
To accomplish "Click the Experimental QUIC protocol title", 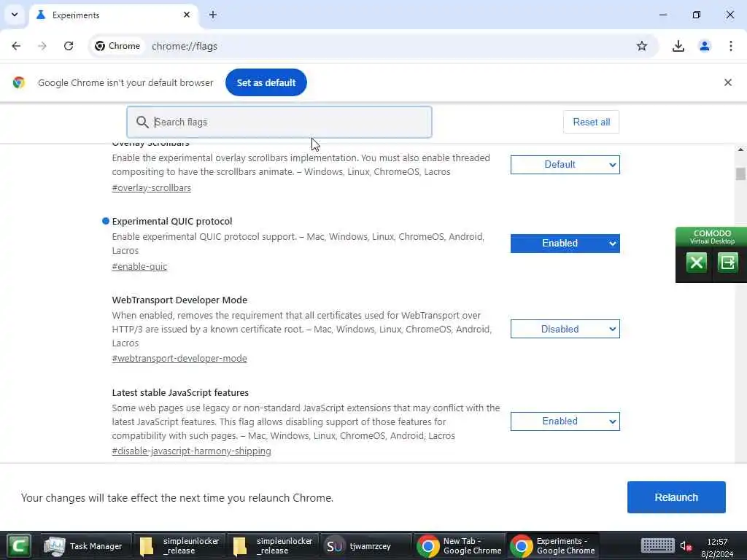I will (x=172, y=222).
